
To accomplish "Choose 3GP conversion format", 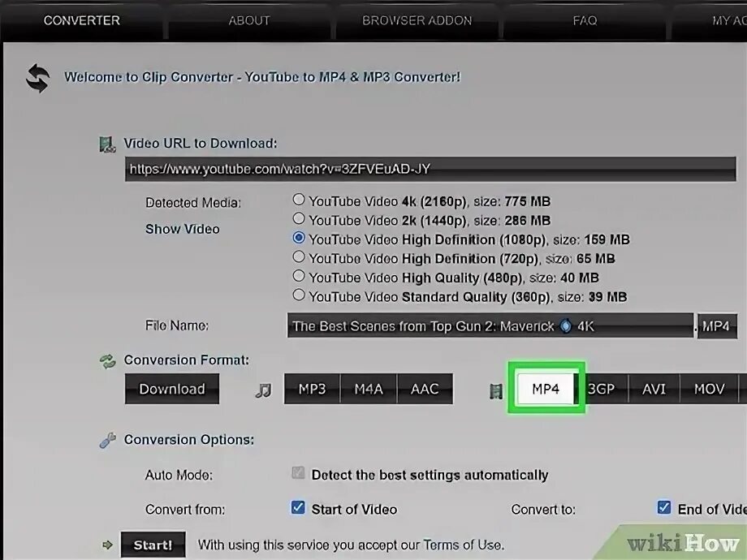I will coord(602,389).
